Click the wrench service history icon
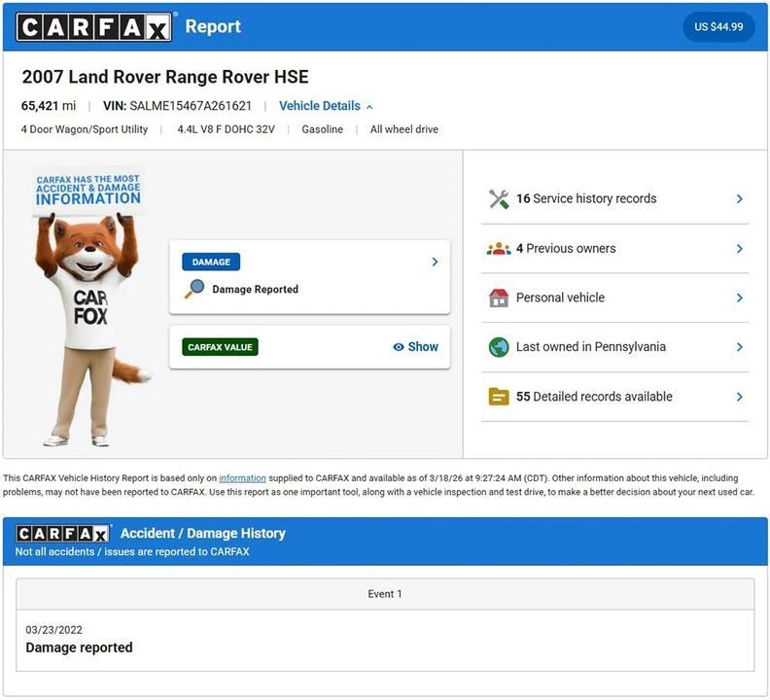This screenshot has height=700, width=770. pyautogui.click(x=499, y=199)
